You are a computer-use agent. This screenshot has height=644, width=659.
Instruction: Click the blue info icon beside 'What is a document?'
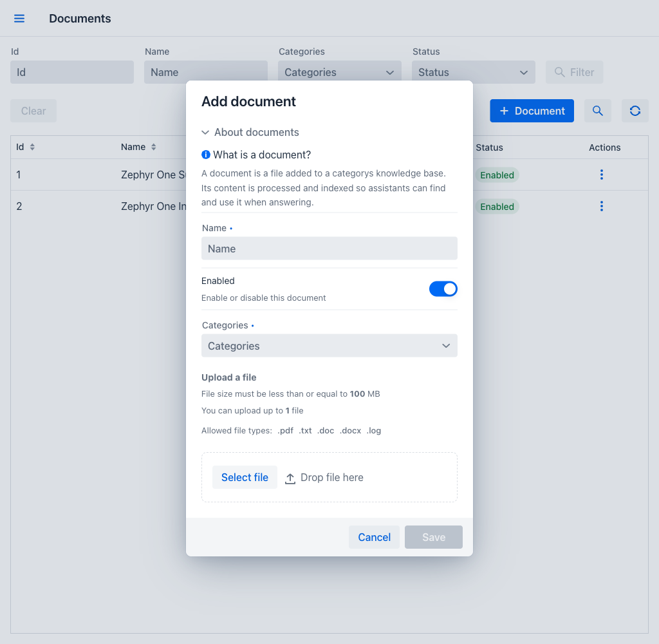click(205, 155)
